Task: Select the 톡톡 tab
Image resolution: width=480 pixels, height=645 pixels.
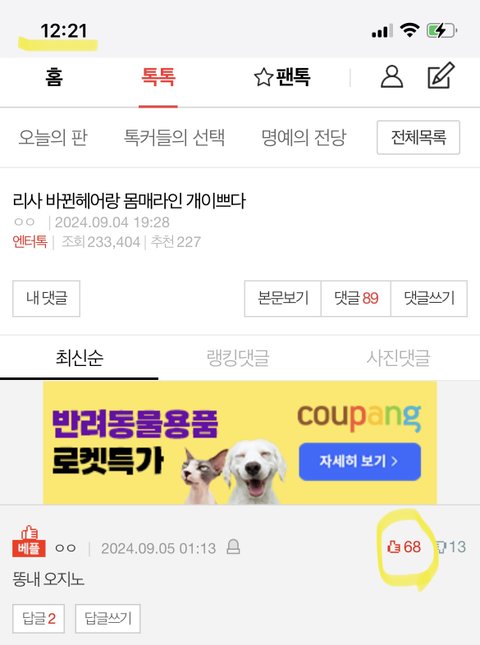Action: pos(158,77)
